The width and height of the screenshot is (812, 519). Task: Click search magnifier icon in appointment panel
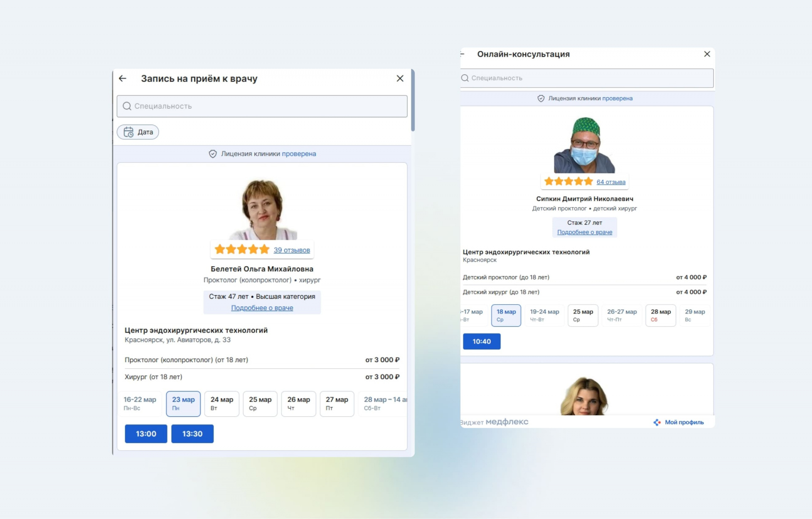click(127, 106)
